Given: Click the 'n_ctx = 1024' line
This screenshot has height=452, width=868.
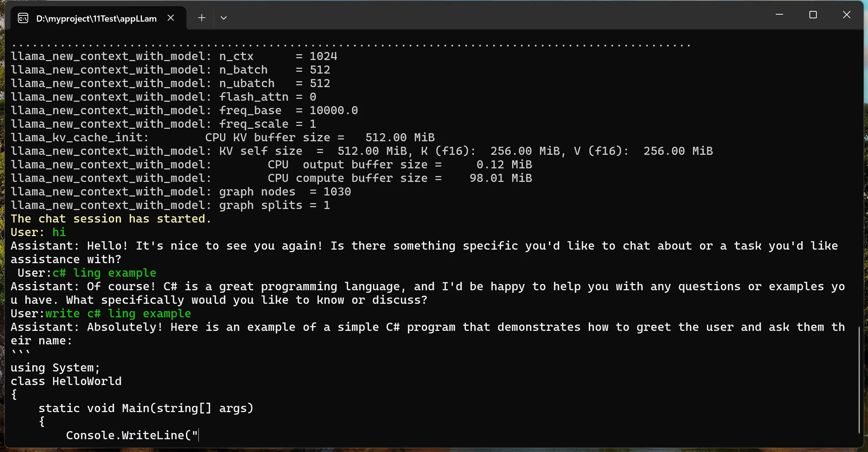Looking at the screenshot, I should [174, 56].
